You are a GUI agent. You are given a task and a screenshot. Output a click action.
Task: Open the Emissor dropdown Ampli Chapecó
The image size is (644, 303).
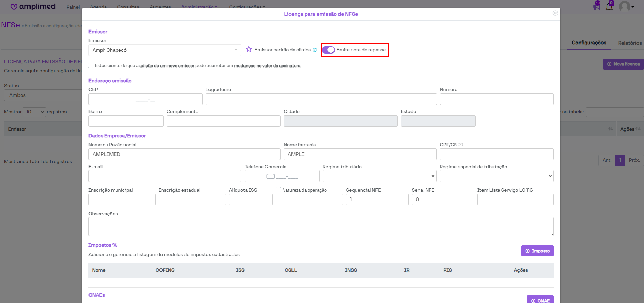tap(165, 50)
